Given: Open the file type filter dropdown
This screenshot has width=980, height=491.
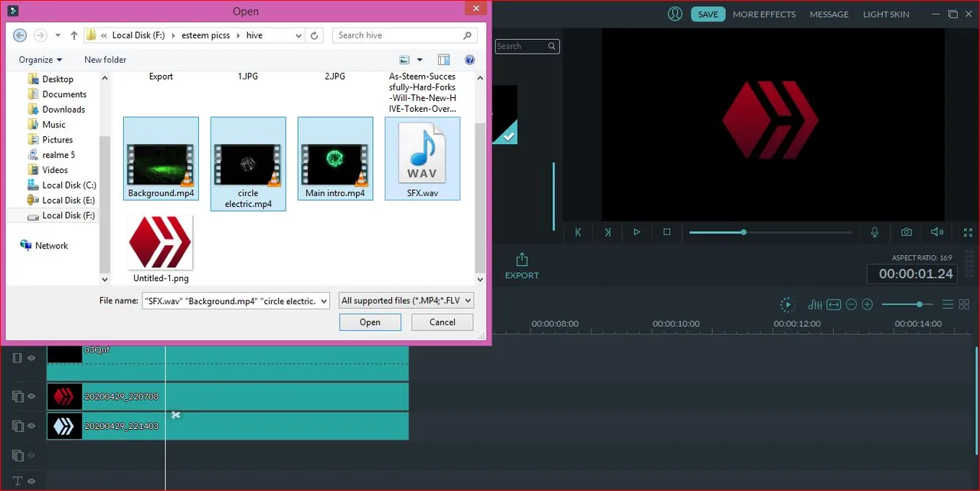Looking at the screenshot, I should point(407,301).
